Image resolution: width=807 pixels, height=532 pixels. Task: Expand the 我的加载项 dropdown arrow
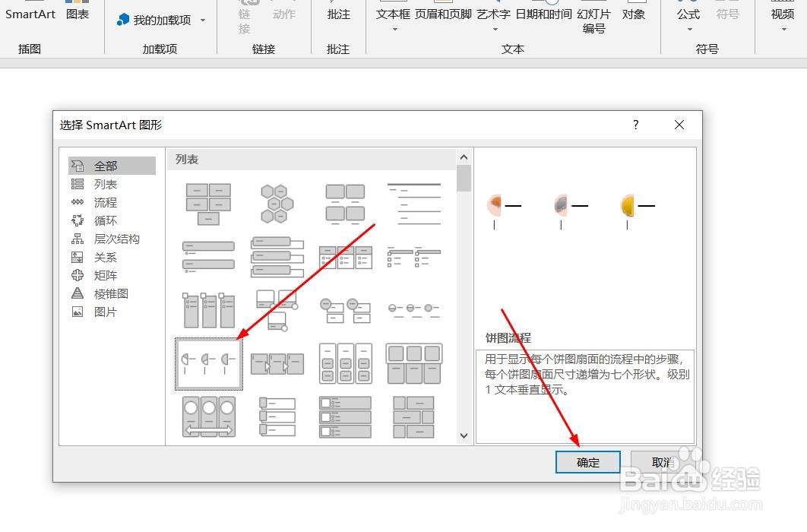point(202,19)
